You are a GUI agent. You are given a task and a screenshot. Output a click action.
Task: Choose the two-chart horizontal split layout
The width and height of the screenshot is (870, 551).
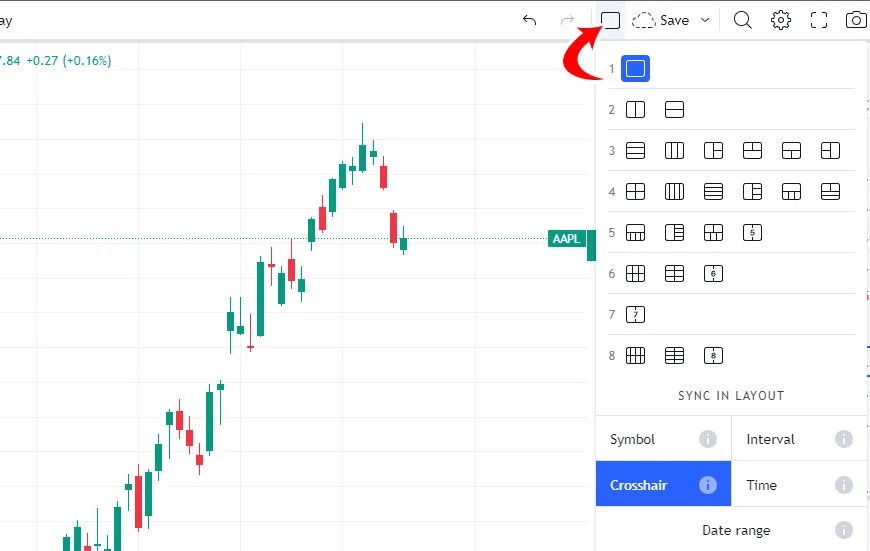tap(674, 110)
